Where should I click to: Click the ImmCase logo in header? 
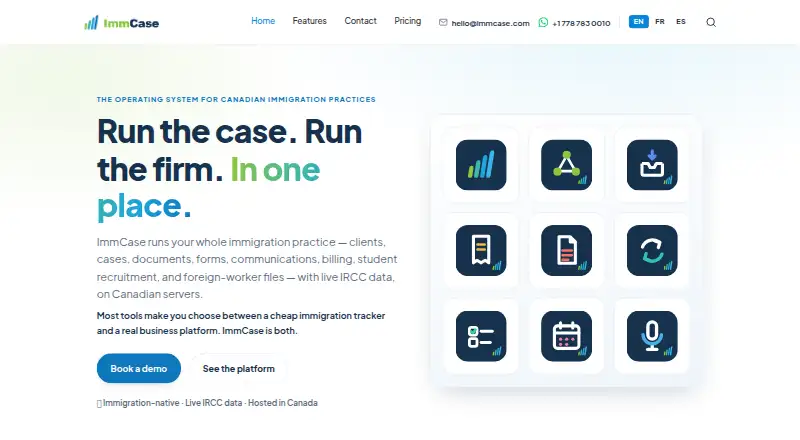pos(121,22)
